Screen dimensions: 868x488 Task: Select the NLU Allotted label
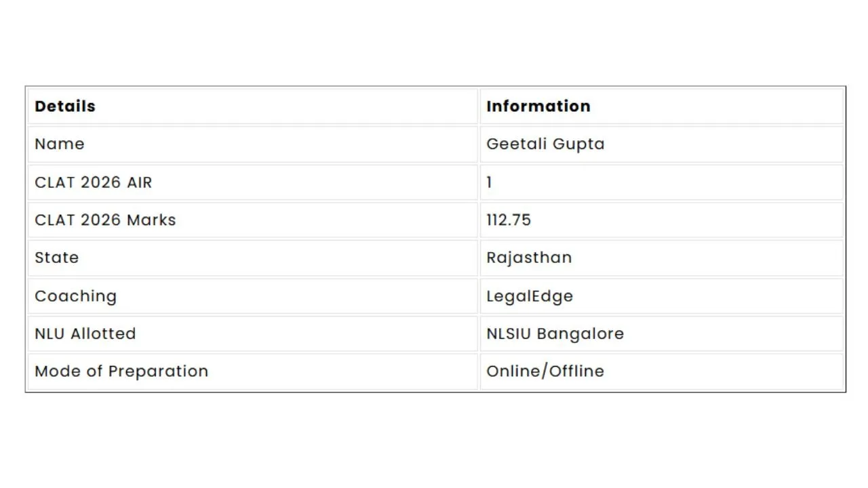pyautogui.click(x=85, y=333)
